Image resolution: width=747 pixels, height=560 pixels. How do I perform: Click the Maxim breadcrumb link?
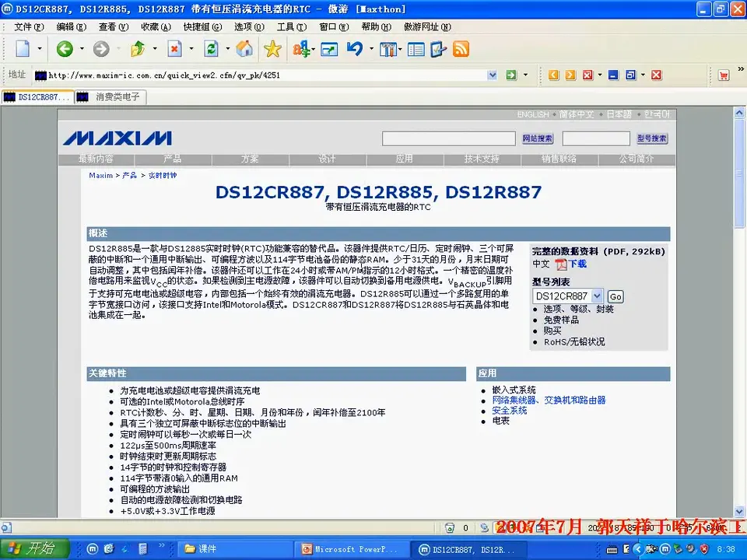[x=101, y=175]
